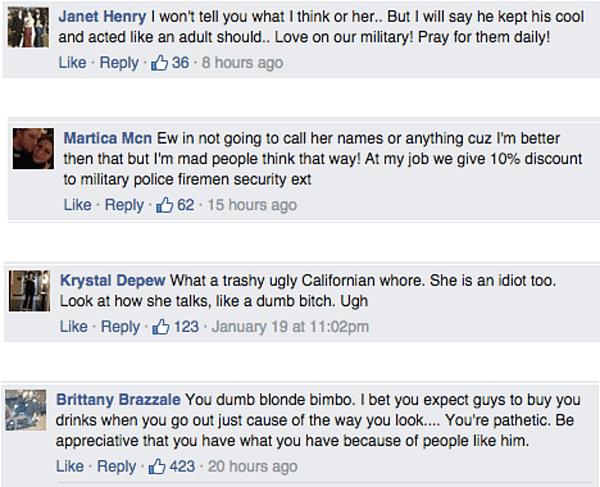Like Brittany Brazzale's comment
600x487 pixels.
[x=70, y=466]
